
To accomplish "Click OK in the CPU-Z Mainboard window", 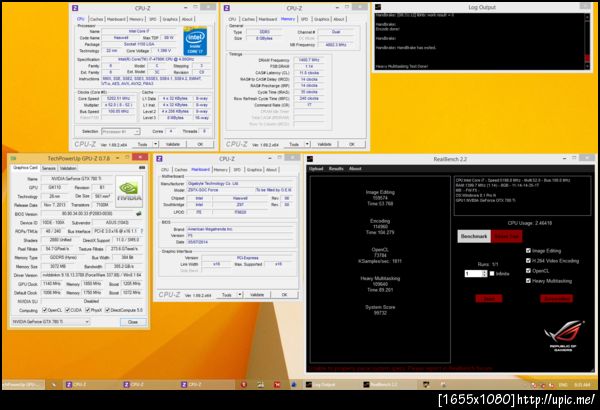I will click(284, 294).
